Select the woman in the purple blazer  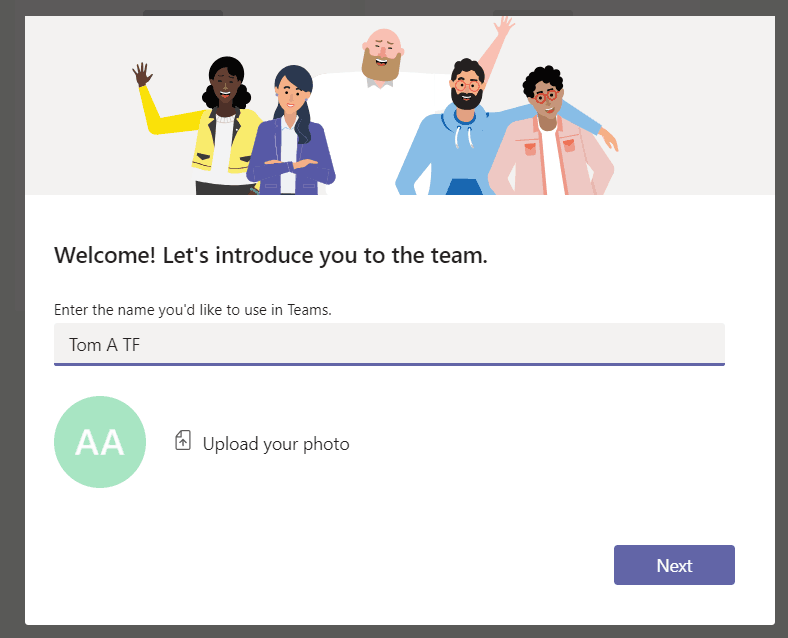[x=291, y=140]
